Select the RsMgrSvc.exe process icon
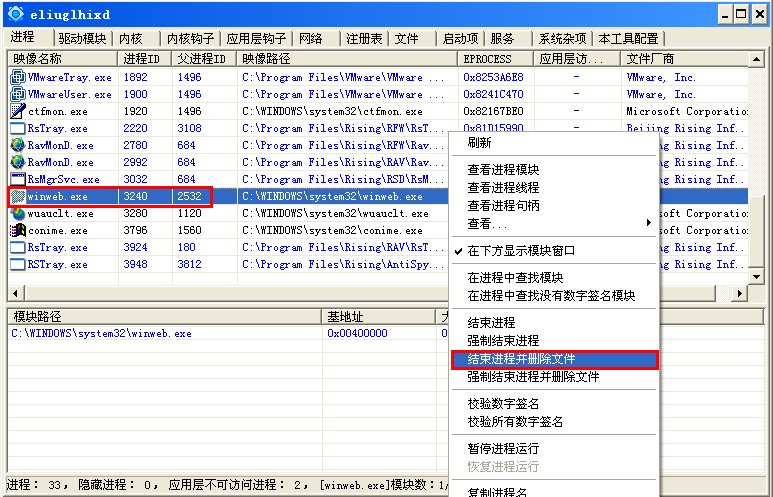 17,179
